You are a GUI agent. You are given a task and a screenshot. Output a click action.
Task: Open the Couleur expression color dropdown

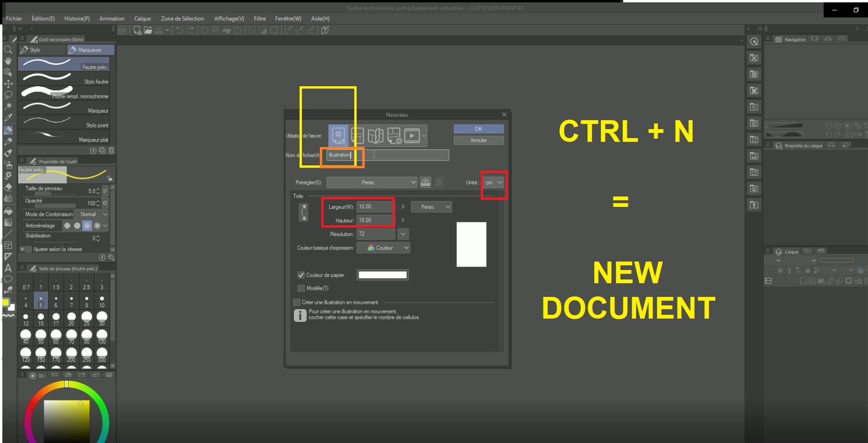coord(383,248)
